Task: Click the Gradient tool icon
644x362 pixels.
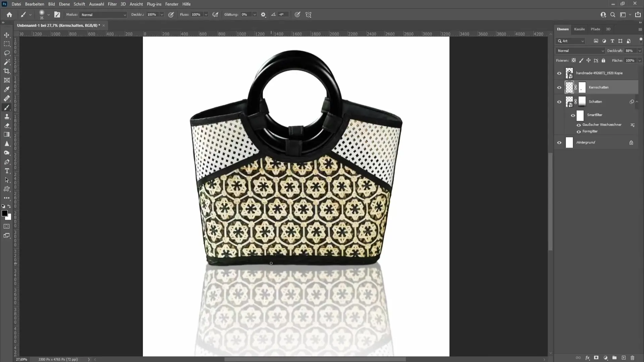Action: coord(7,135)
